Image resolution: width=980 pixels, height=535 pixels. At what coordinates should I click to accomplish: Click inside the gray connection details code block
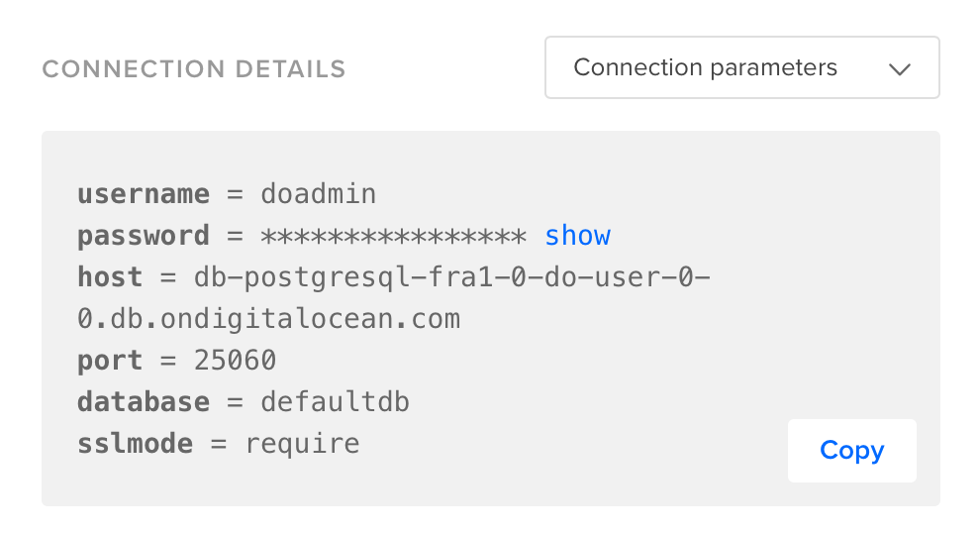tap(491, 318)
